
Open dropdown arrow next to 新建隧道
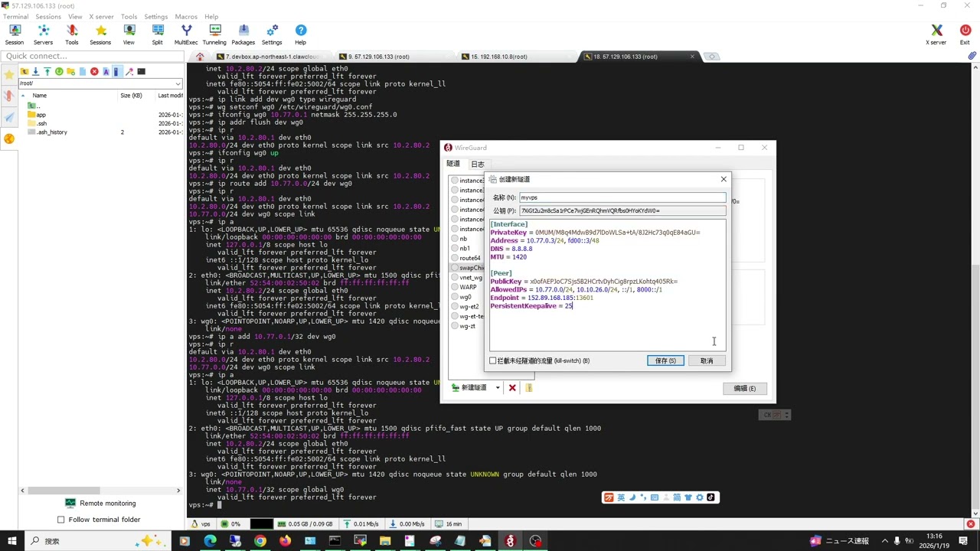[498, 388]
